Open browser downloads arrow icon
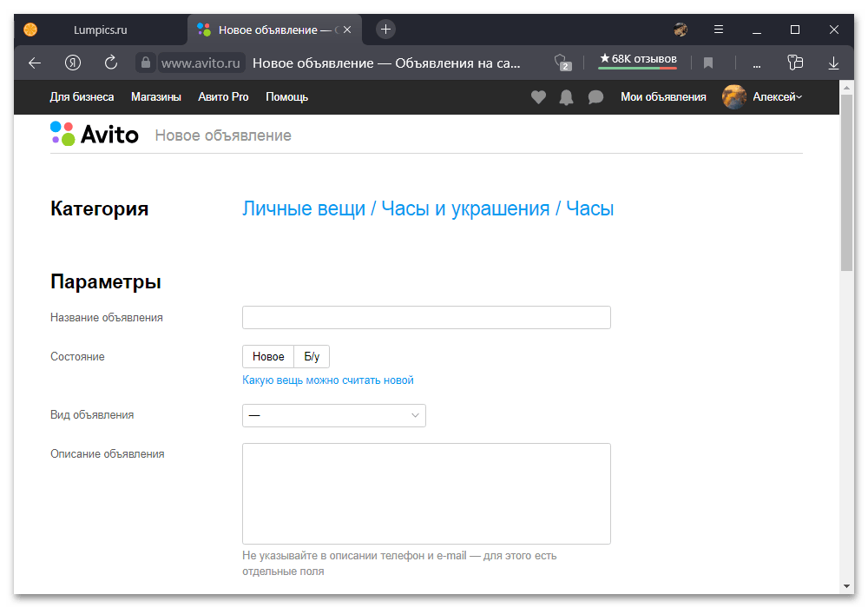The width and height of the screenshot is (868, 608). pos(833,63)
